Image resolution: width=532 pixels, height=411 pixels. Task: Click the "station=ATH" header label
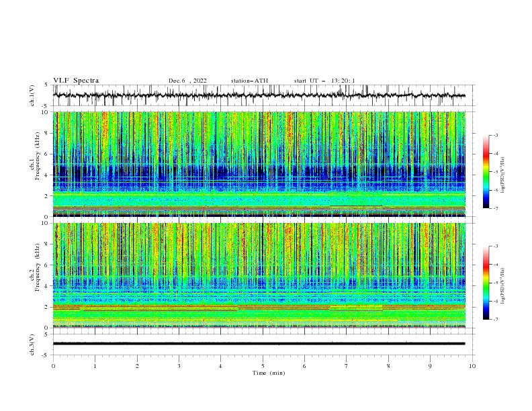[x=249, y=81]
